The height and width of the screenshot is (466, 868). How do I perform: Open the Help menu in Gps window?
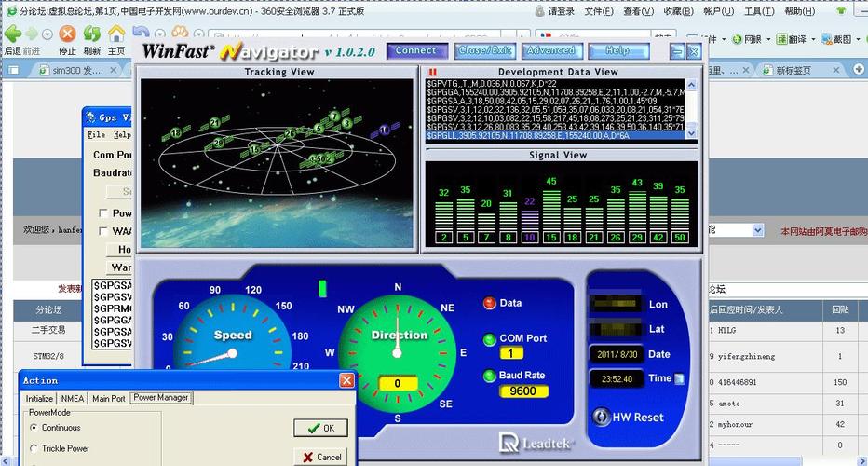122,134
